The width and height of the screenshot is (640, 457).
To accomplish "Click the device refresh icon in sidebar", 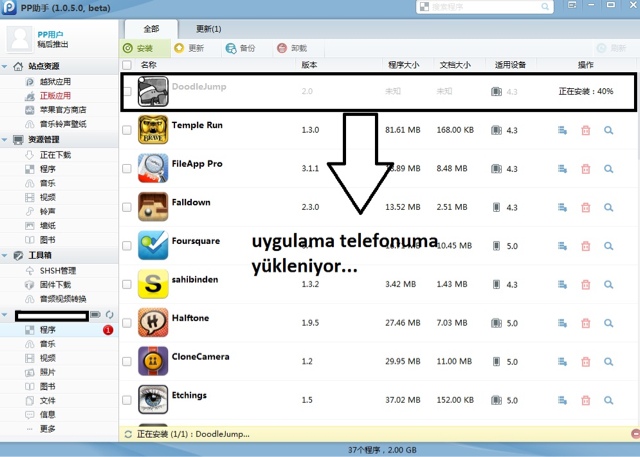I will pos(109,315).
